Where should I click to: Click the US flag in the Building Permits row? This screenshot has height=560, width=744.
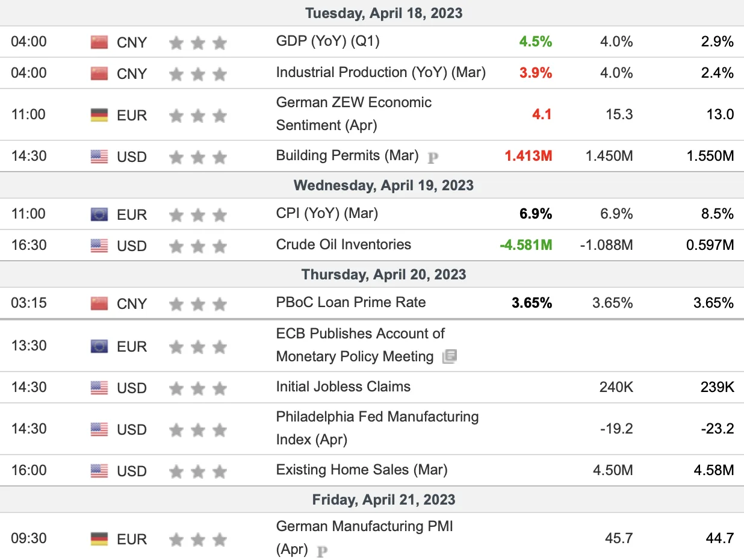(99, 157)
